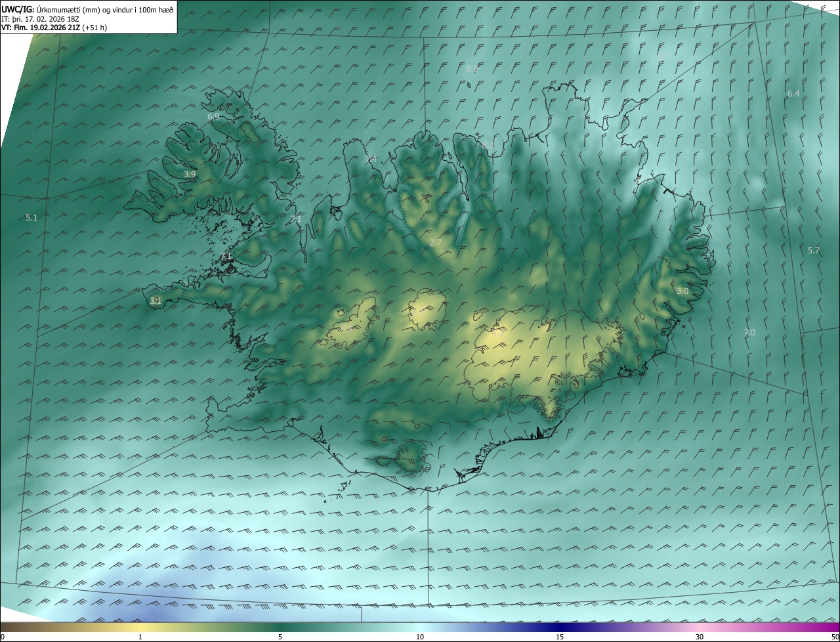Click the 'UWC/IG:' heading in the title box
840x642 pixels.
18,9
